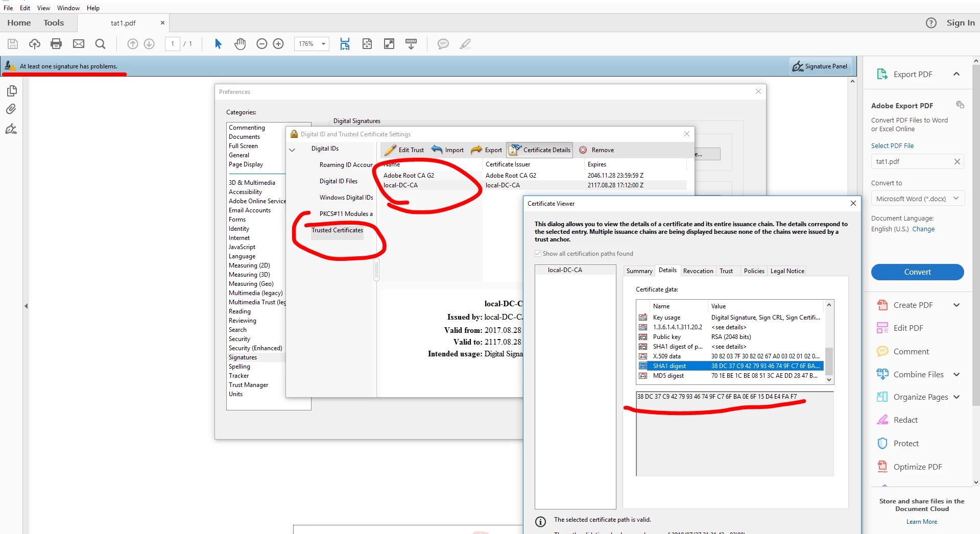Switch to the Tools tab

click(54, 23)
